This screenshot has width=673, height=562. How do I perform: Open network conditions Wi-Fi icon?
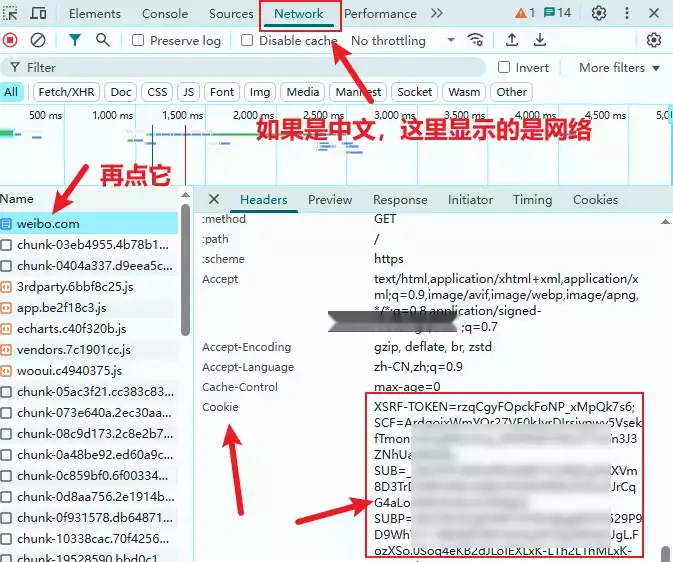click(476, 40)
